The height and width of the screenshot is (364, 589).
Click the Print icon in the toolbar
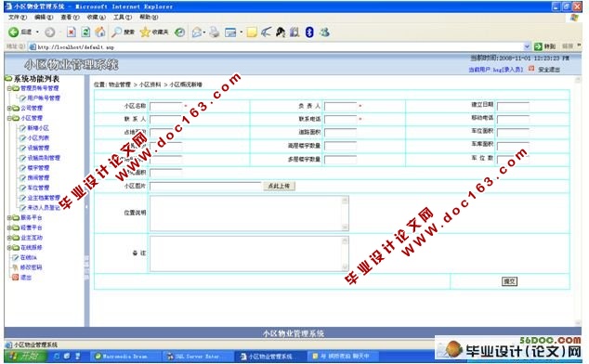(x=214, y=32)
